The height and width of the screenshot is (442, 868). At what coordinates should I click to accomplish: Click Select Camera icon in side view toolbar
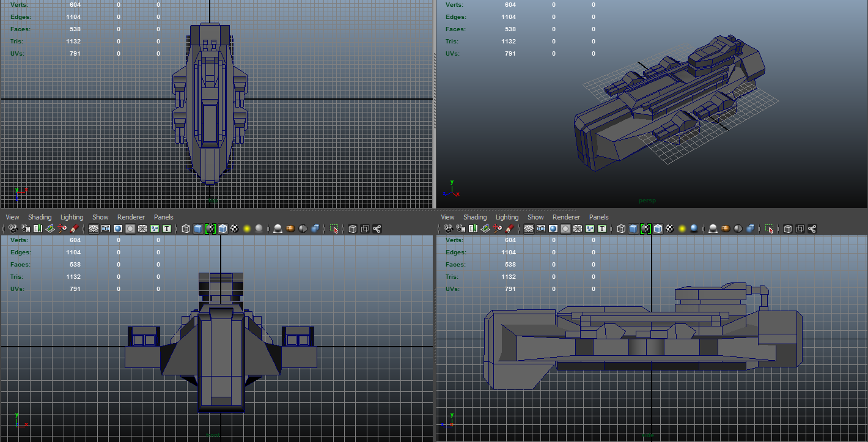click(x=448, y=229)
